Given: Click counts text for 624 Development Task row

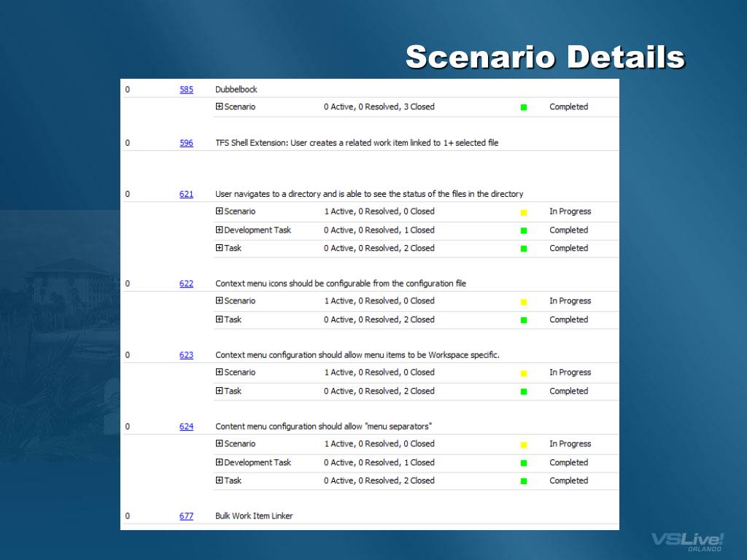Looking at the screenshot, I should [x=379, y=462].
